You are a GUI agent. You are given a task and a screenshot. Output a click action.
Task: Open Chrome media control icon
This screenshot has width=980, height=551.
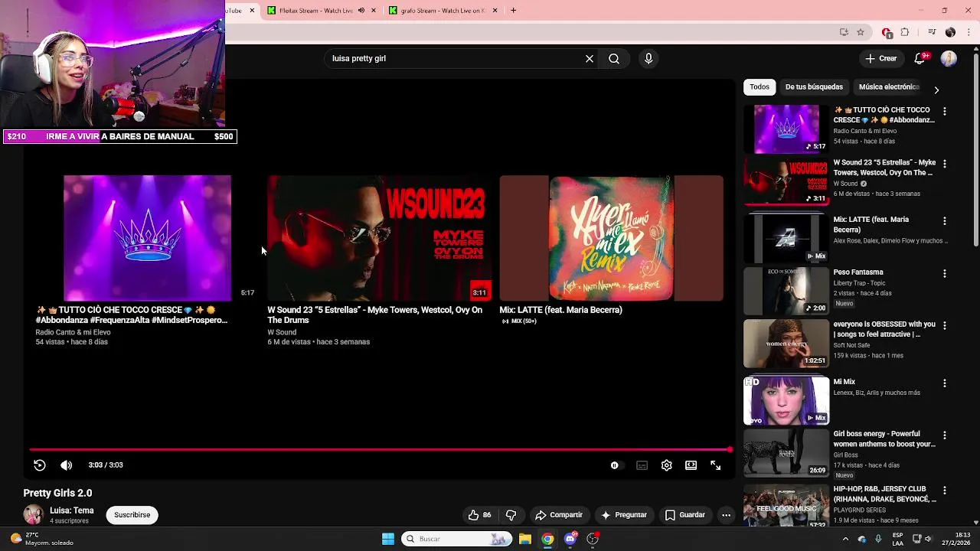coord(932,32)
